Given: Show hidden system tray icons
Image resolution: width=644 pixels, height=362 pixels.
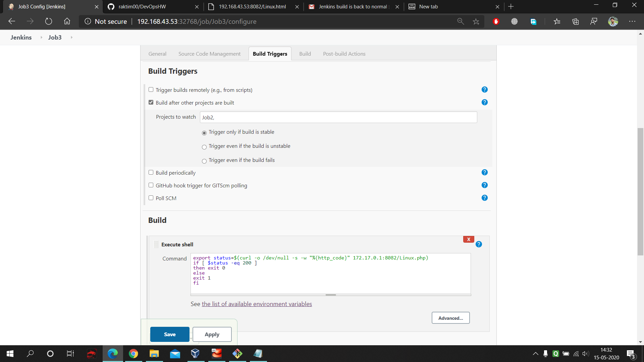Looking at the screenshot, I should pos(535,354).
